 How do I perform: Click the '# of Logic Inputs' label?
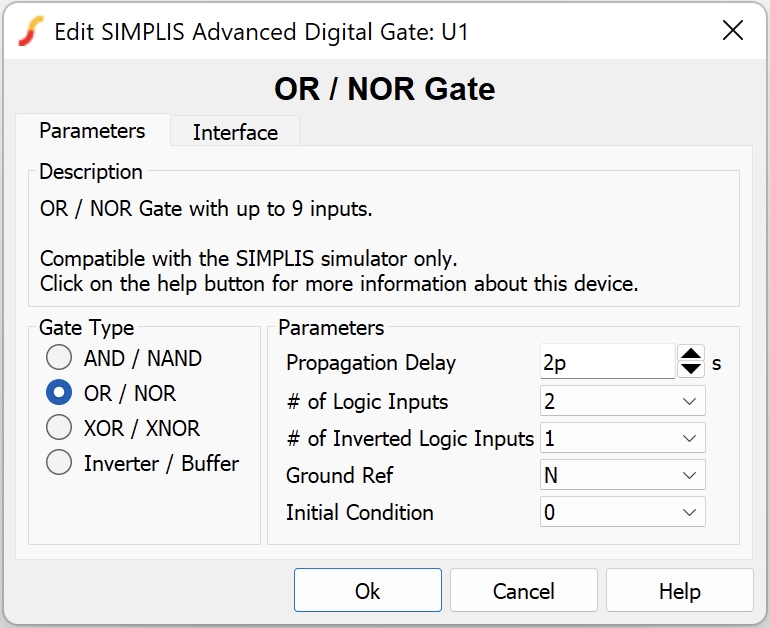tap(367, 401)
